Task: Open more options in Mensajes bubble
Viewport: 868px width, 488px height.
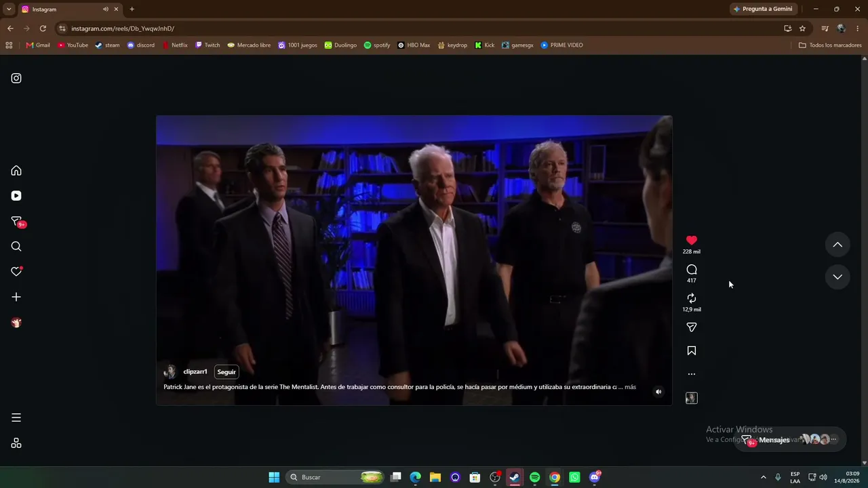Action: tap(834, 440)
